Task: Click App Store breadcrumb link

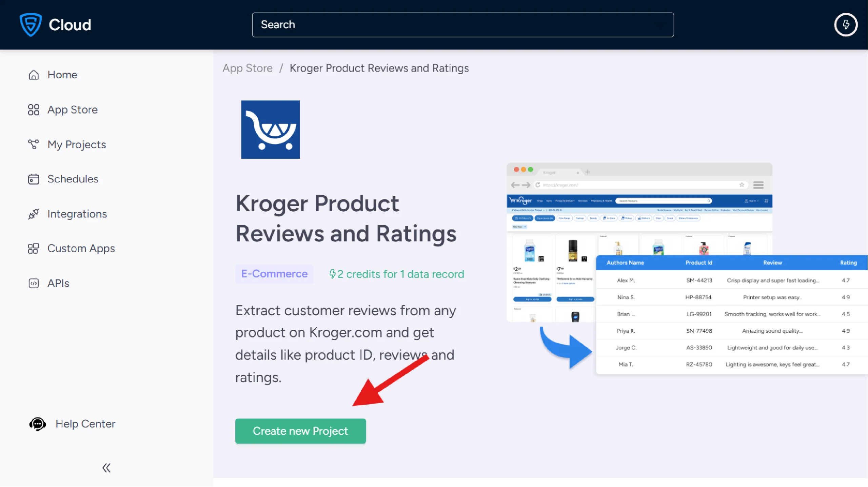Action: click(247, 68)
